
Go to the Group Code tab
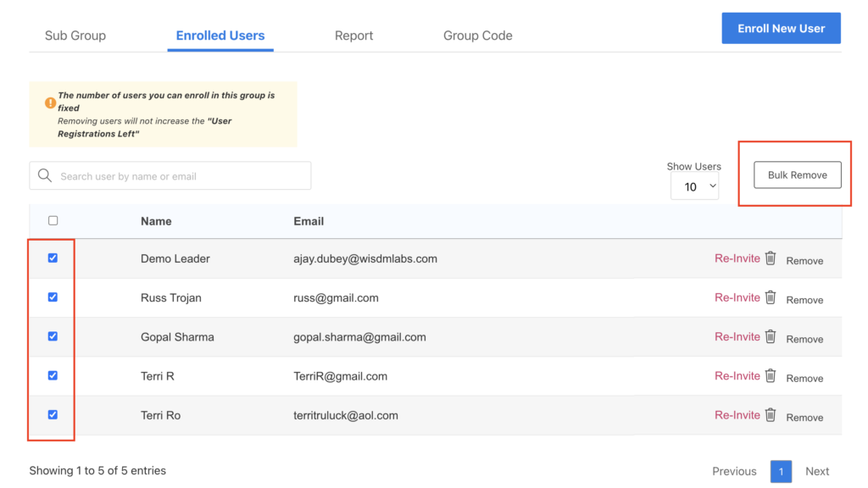click(477, 36)
